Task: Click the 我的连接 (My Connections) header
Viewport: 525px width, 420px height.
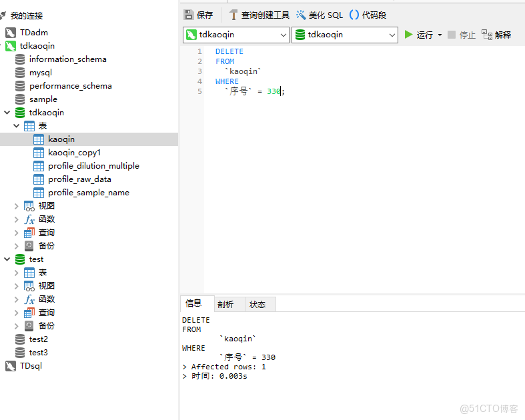Action: [27, 16]
